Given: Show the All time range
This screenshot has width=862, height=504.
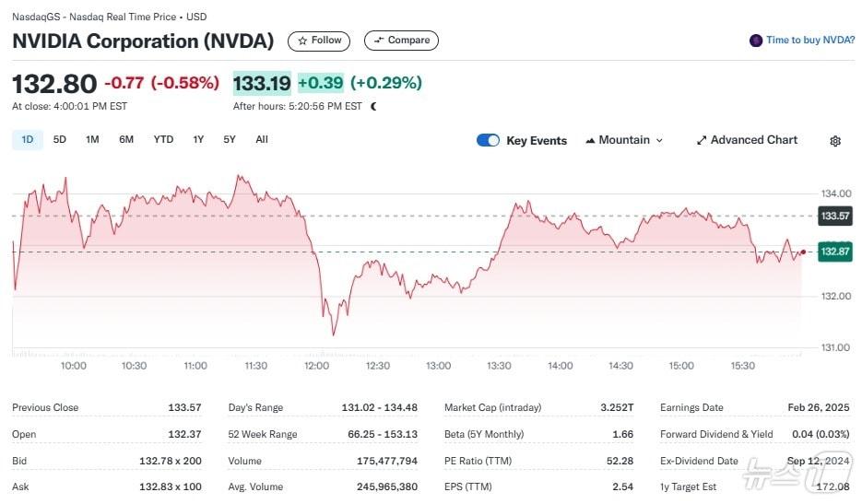Looking at the screenshot, I should pyautogui.click(x=262, y=139).
